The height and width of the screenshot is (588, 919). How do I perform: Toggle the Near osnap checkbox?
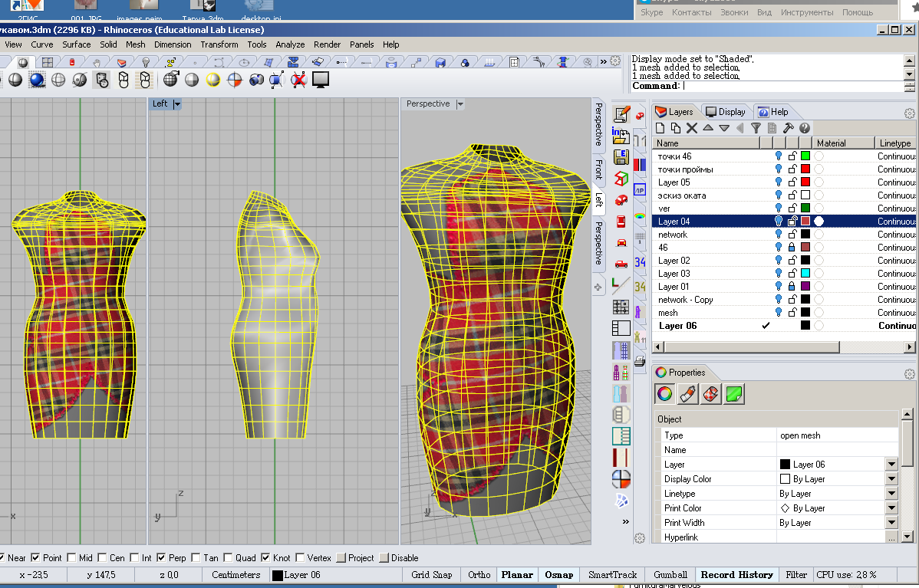tap(5, 558)
